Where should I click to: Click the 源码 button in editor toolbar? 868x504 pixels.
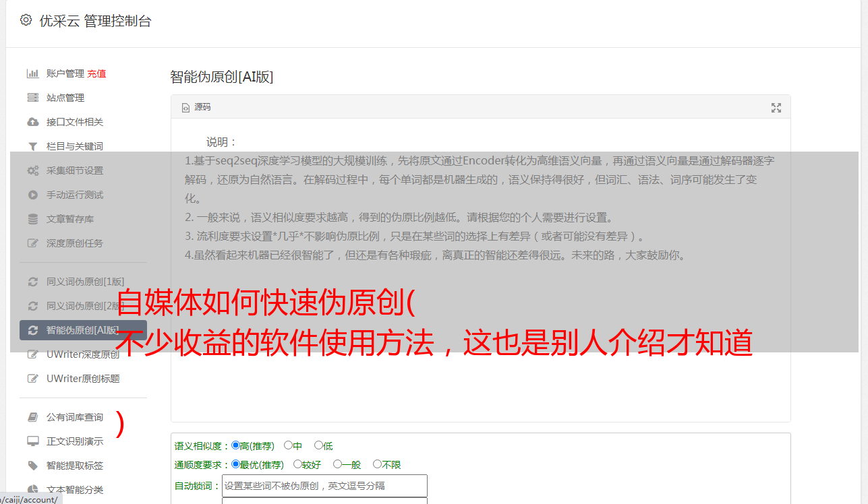click(x=196, y=107)
